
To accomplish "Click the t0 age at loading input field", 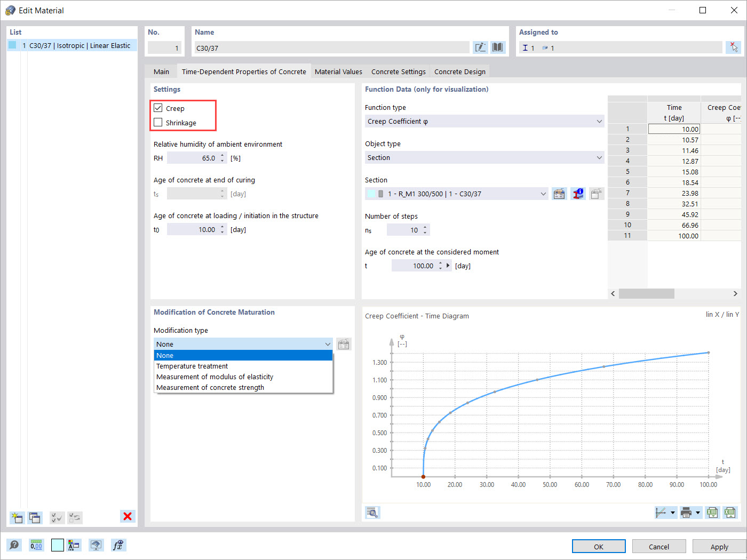I will pos(193,229).
